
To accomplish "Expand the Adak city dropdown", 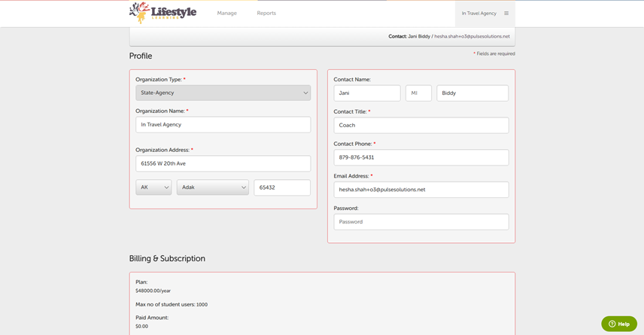I will (212, 187).
